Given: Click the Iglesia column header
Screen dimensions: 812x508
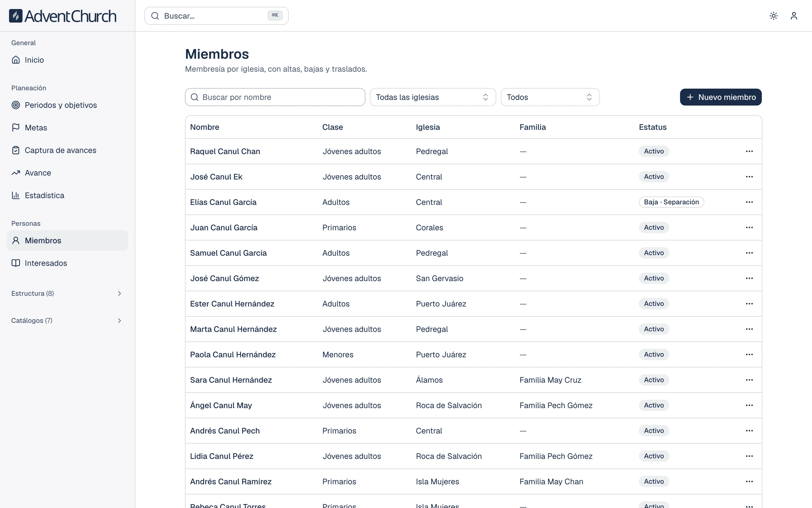Looking at the screenshot, I should click(x=428, y=127).
